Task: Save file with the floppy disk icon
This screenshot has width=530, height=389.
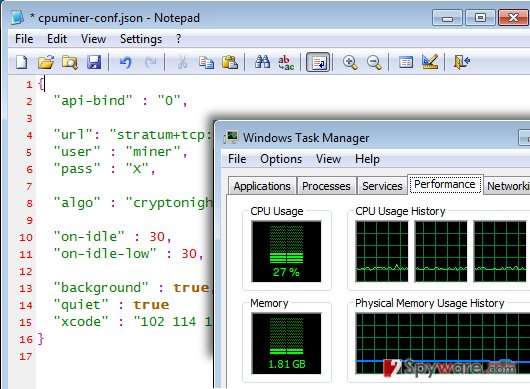Action: click(x=94, y=63)
